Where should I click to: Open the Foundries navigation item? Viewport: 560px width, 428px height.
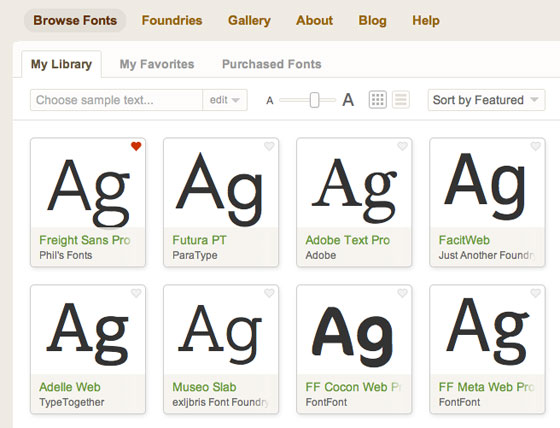(x=172, y=20)
